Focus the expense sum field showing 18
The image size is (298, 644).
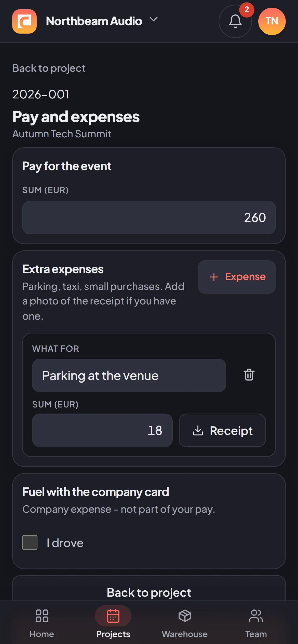pyautogui.click(x=102, y=430)
